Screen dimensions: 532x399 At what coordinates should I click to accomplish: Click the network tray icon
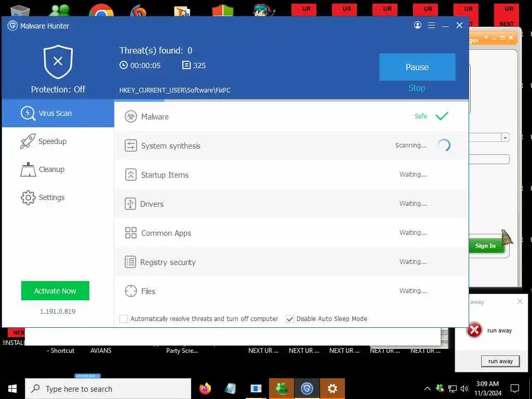[453, 389]
